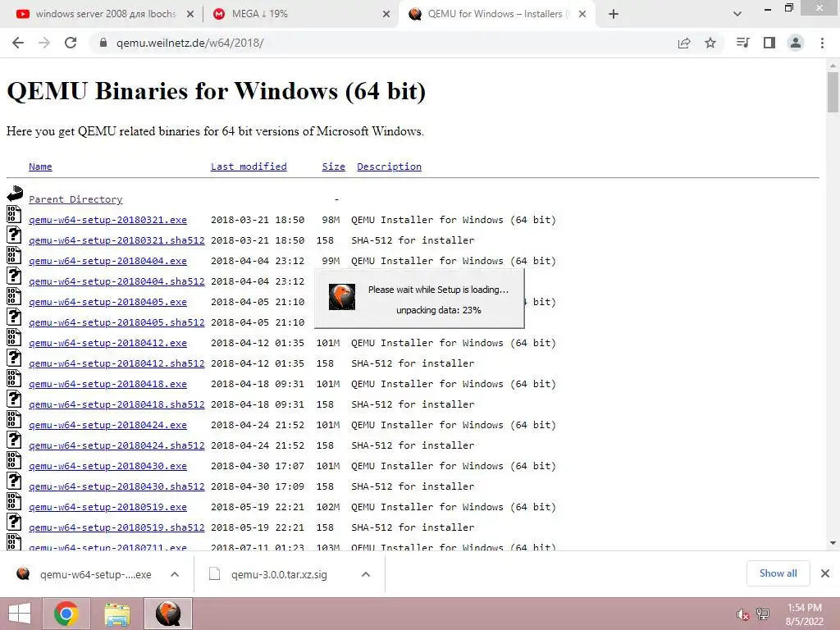Open a new browser tab
The image size is (840, 630).
tap(614, 14)
